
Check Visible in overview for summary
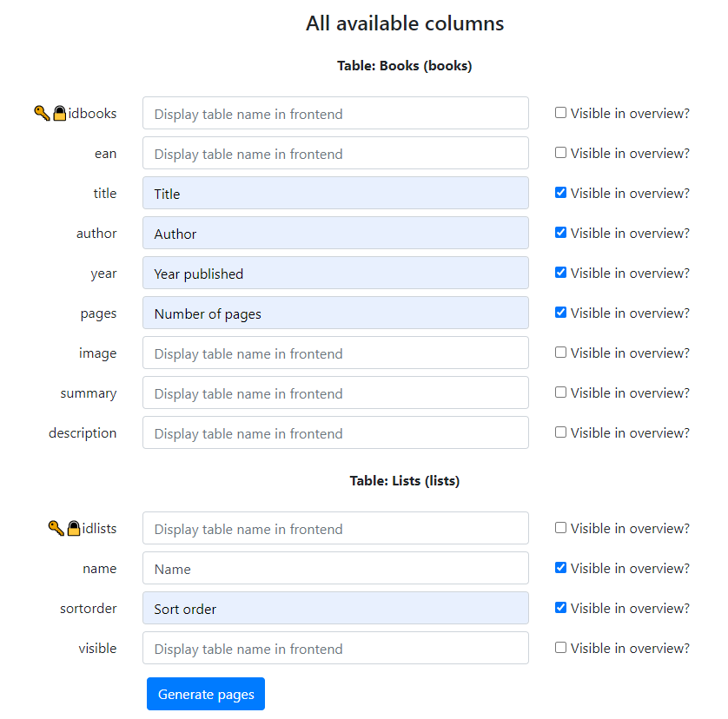coord(560,392)
